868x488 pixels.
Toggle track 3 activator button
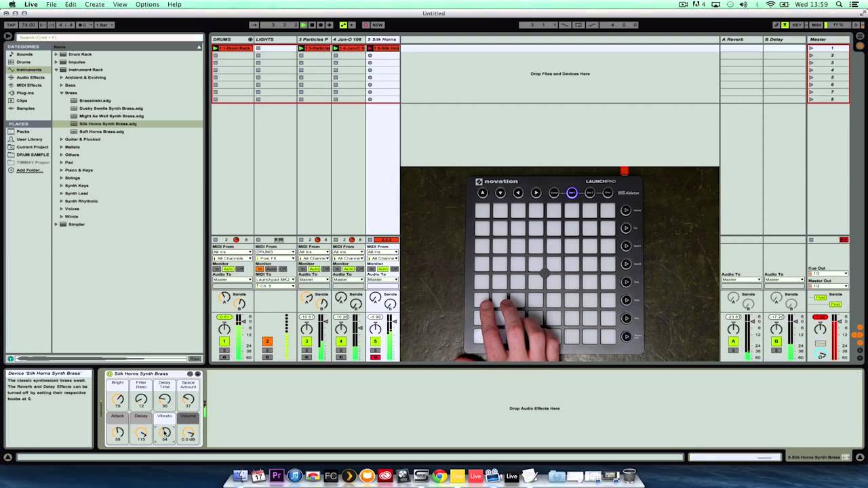[x=307, y=342]
